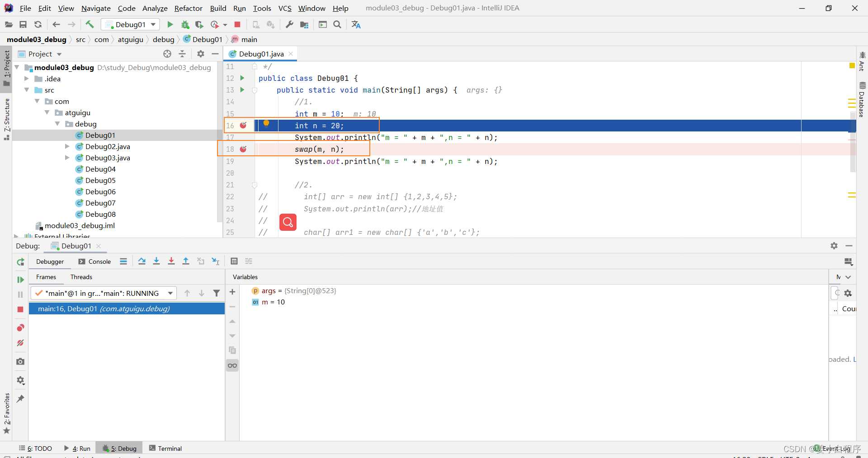Collapse module03_debug root node

[x=17, y=67]
